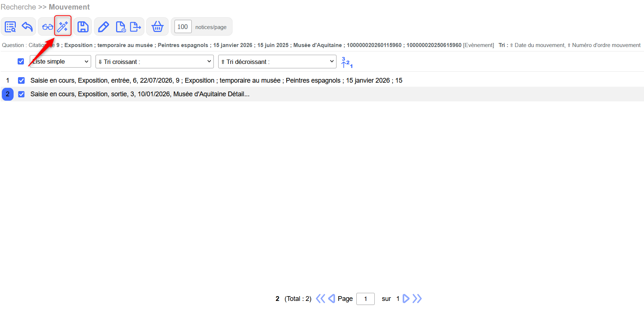Open the Exposition entrée record from 22/07/2026

(216, 80)
